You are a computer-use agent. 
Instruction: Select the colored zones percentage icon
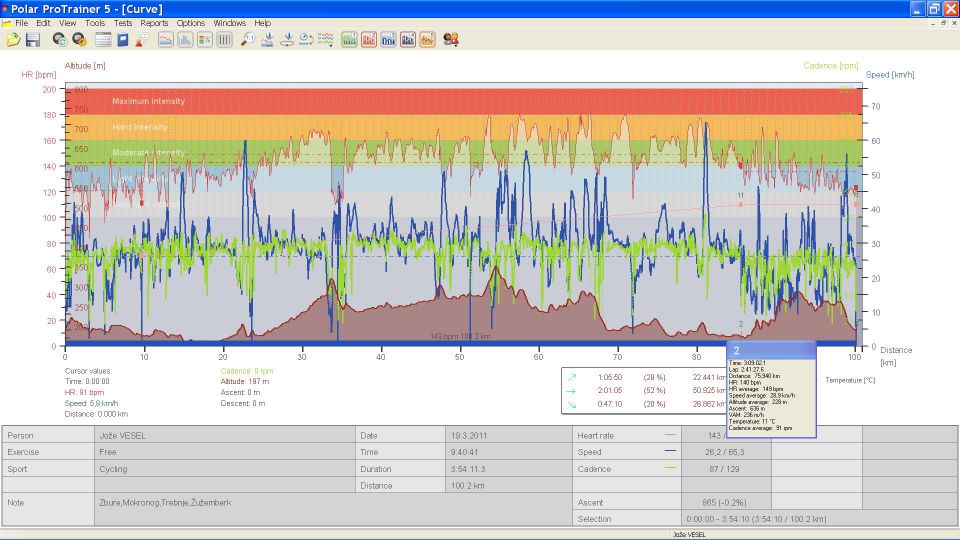pyautogui.click(x=205, y=40)
